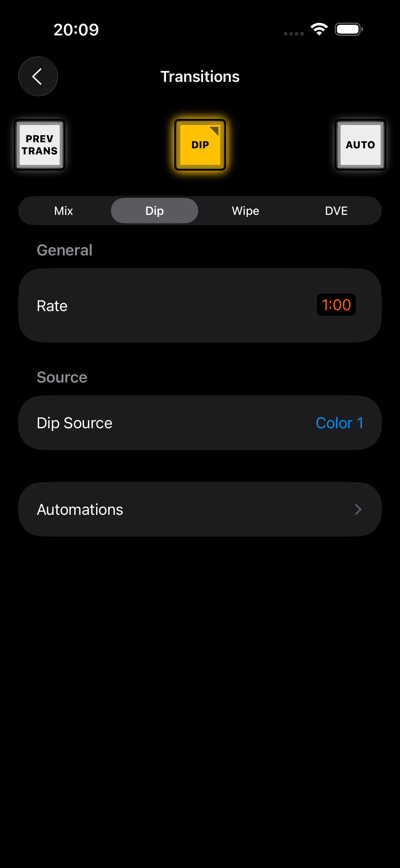Tap the cellular signal dots

coord(293,33)
